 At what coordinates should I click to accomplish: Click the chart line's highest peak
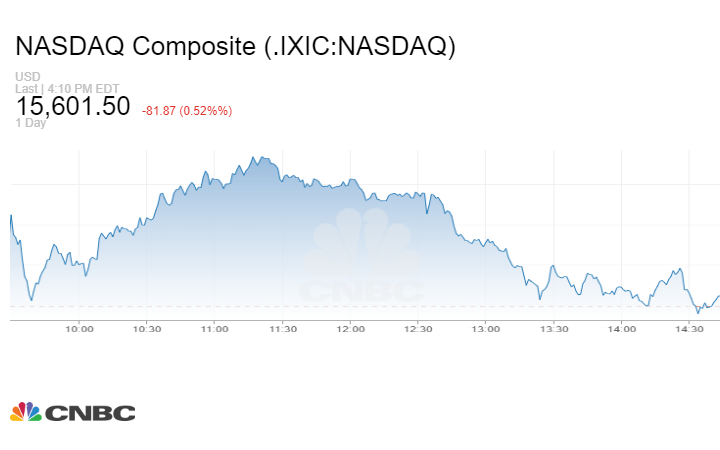coord(255,157)
